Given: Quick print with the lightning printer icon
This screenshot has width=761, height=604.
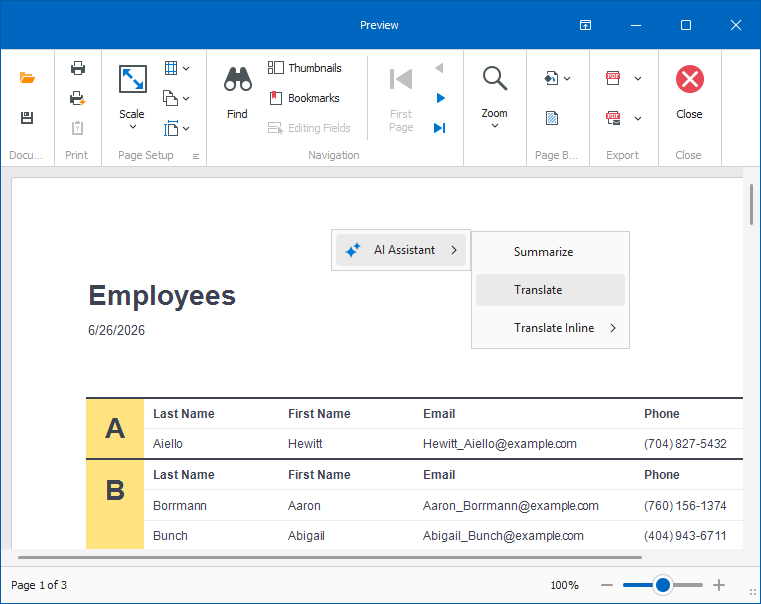Looking at the screenshot, I should click(78, 98).
